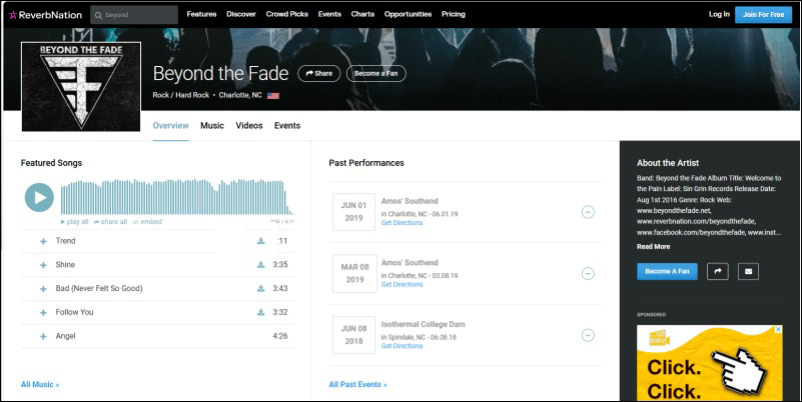The image size is (802, 402).
Task: Click the venue name Isothermal College Dam
Action: [x=423, y=324]
